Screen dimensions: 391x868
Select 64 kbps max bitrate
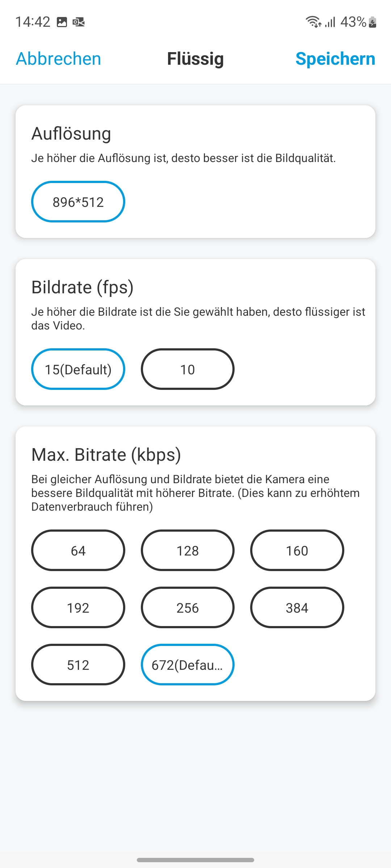coord(78,550)
